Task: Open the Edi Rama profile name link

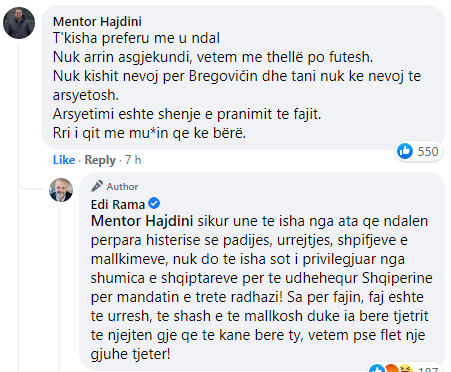Action: [118, 204]
